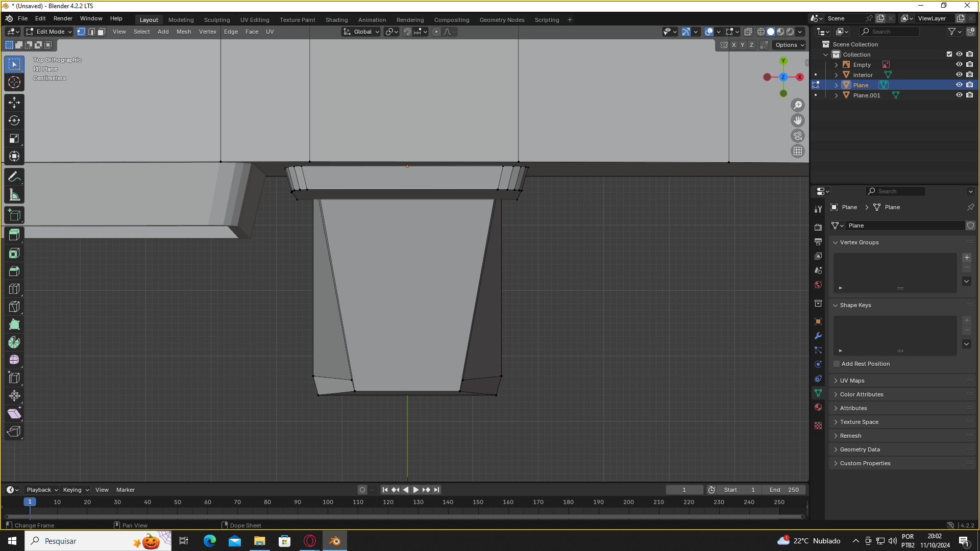The image size is (980, 551).
Task: Activate the Annotate tool
Action: [x=14, y=177]
